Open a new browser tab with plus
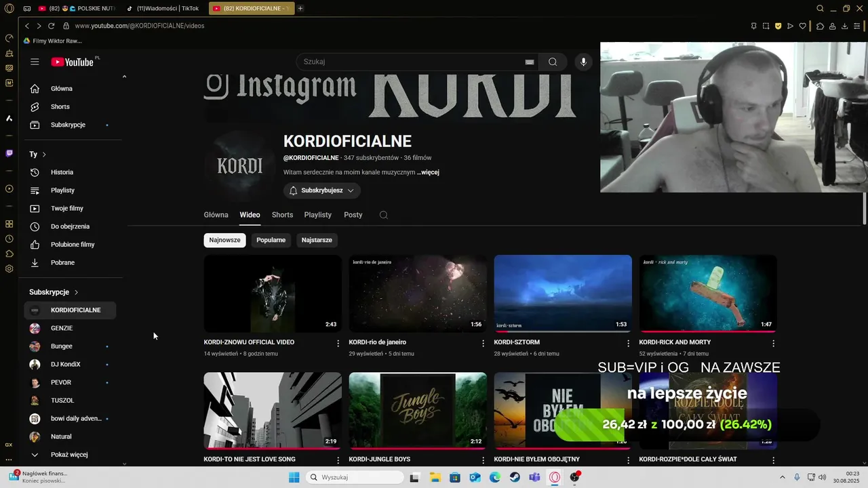The image size is (868, 488). (300, 8)
